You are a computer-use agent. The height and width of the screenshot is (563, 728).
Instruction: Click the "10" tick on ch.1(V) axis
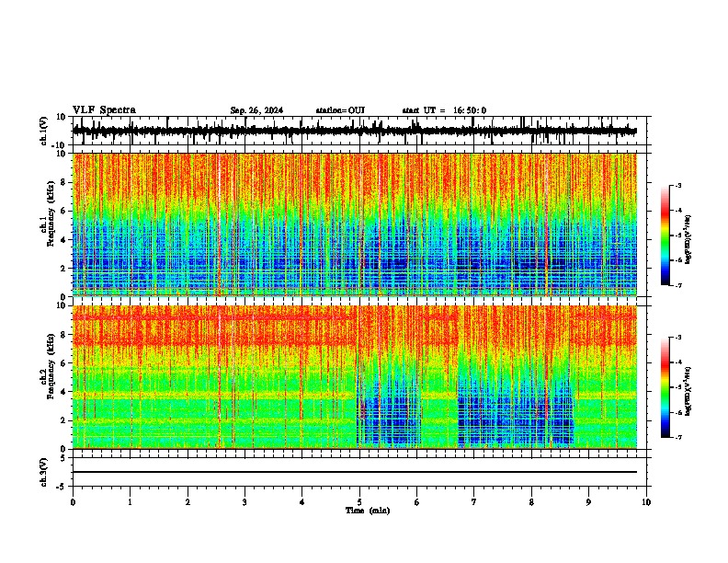click(62, 117)
